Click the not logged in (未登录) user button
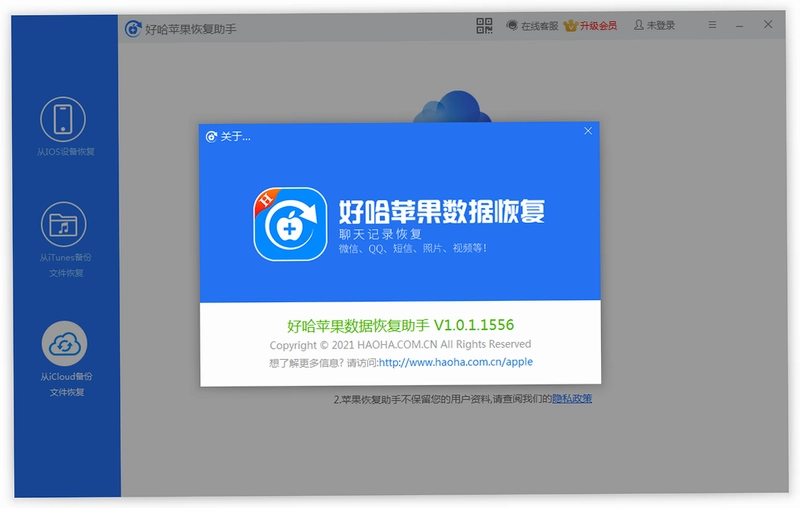Viewport: 800px width, 508px height. coord(654,25)
